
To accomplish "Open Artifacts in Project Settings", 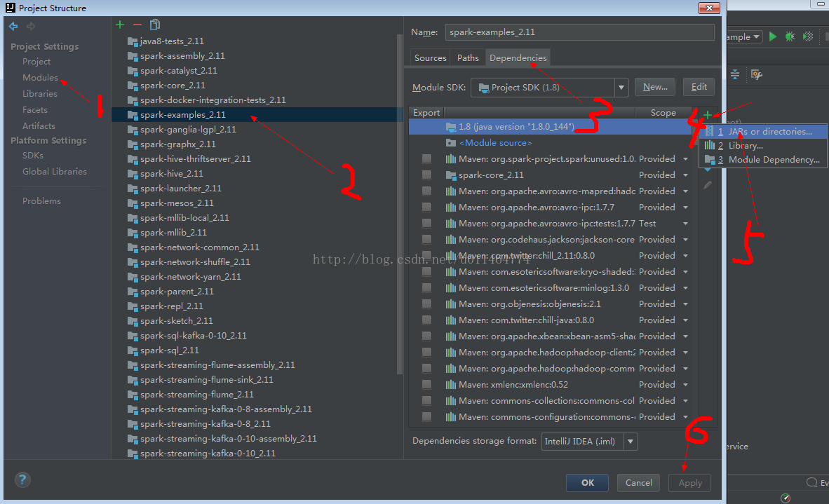I will point(39,125).
